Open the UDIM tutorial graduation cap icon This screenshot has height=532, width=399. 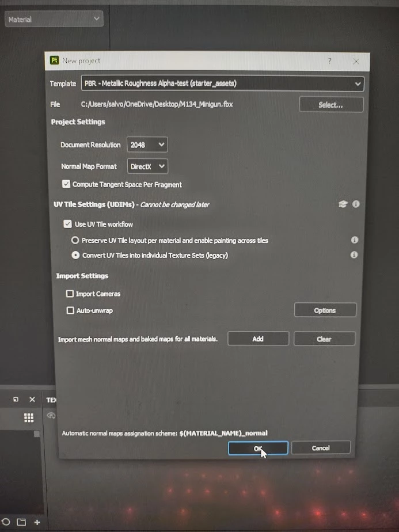click(x=343, y=204)
